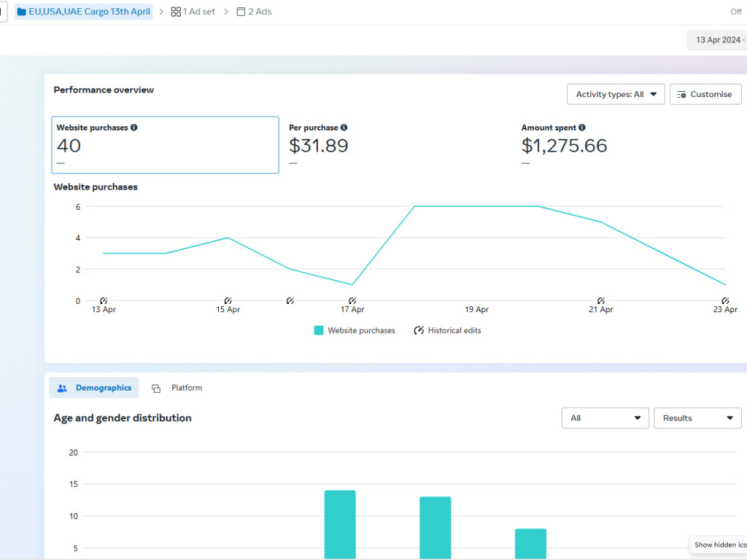747x560 pixels.
Task: Click the info icon next to Per purchase
Action: (344, 128)
